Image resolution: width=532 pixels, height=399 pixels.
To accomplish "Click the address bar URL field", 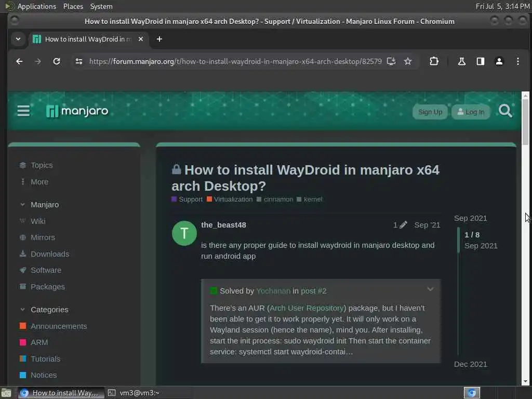I will pos(235,61).
